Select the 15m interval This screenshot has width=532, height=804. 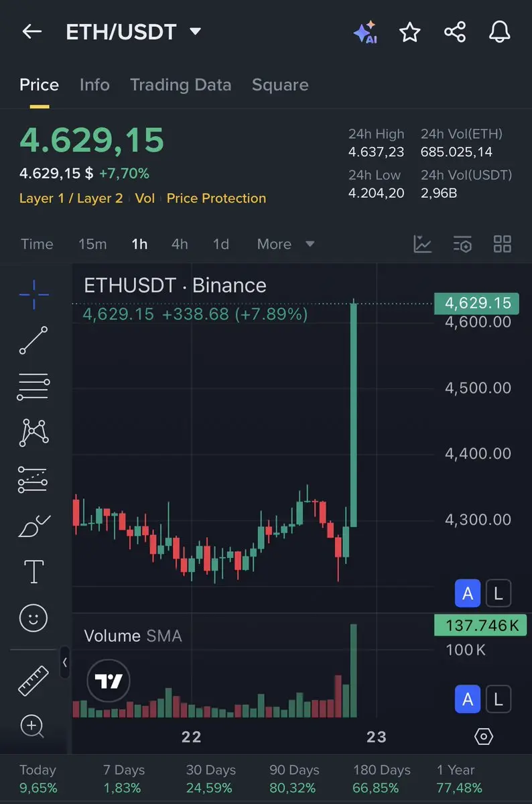coord(92,244)
